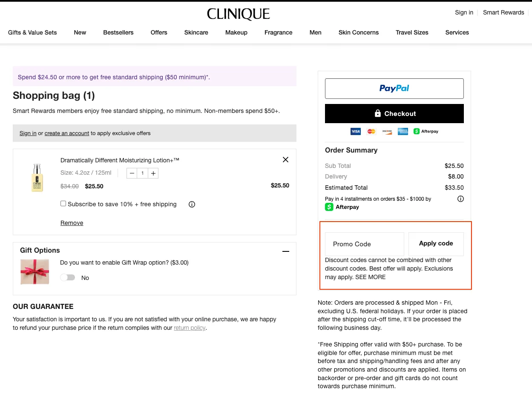Click the quantity value field
Viewport: 532px width, 395px height.
[143, 173]
